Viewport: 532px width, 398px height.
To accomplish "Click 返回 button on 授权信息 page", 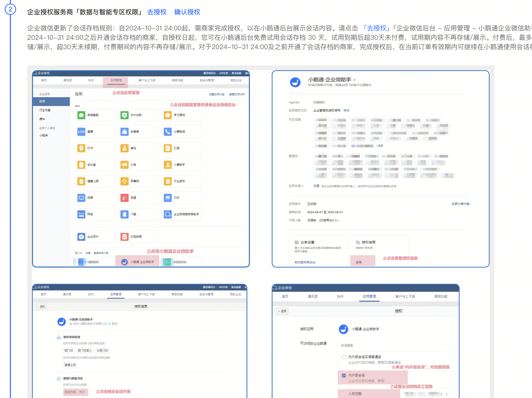I will [x=41, y=307].
